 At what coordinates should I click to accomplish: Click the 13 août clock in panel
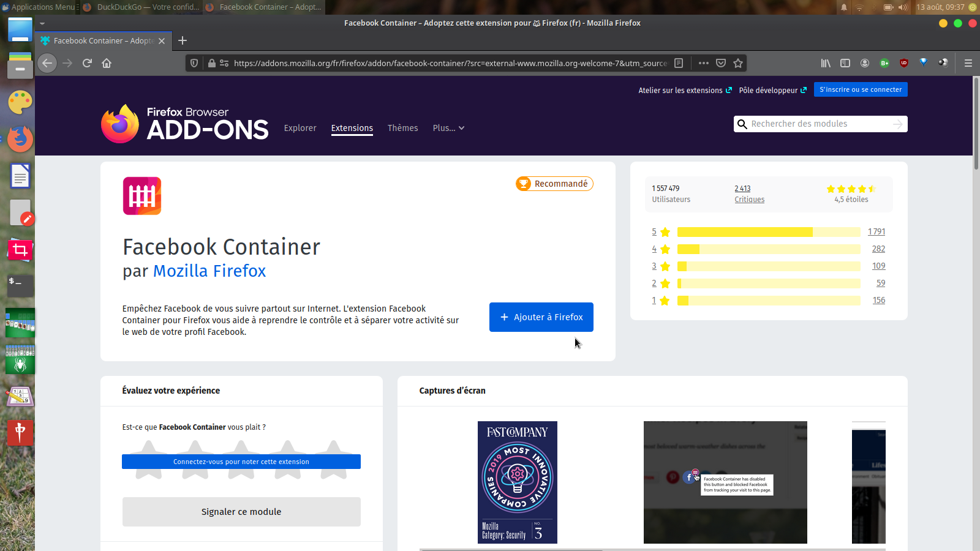click(x=940, y=7)
